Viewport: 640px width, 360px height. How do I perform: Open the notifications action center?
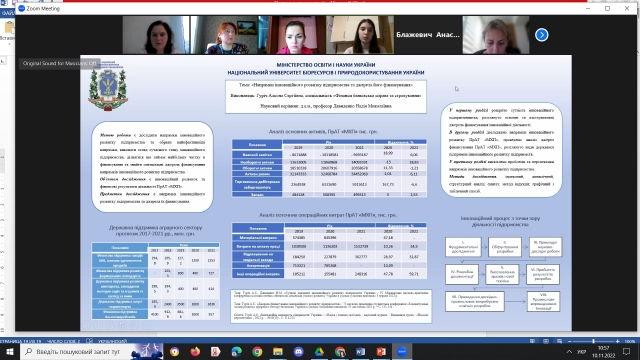click(x=627, y=351)
